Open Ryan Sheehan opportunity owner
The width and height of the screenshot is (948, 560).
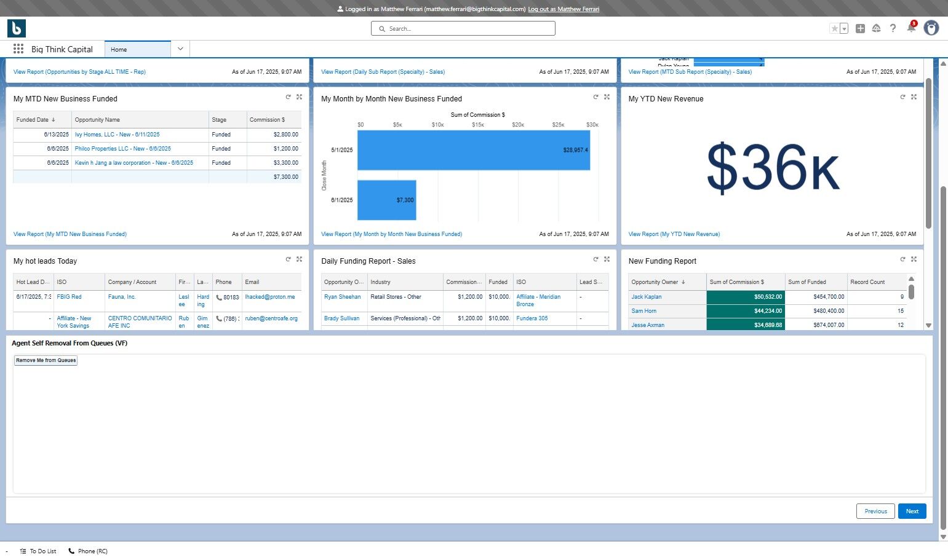[343, 297]
